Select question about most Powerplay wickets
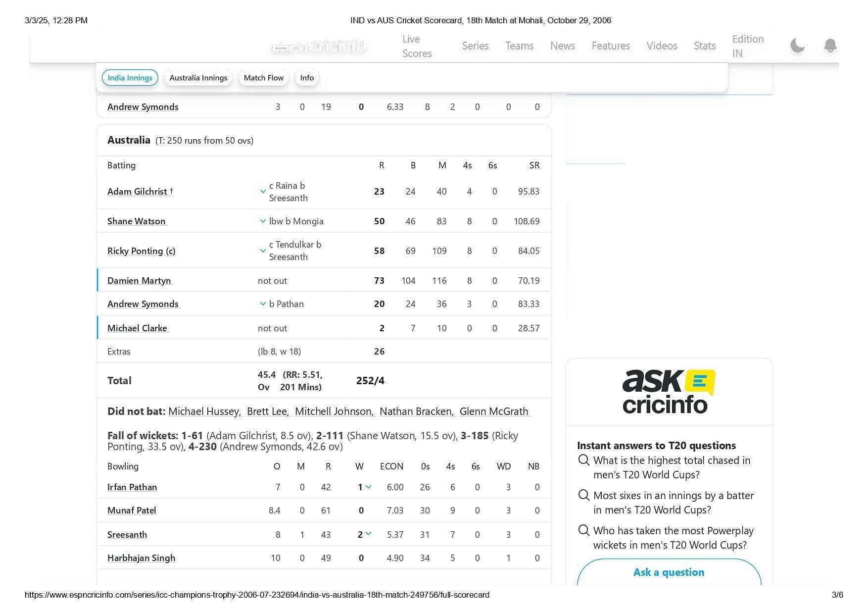868x614 pixels. [x=674, y=537]
